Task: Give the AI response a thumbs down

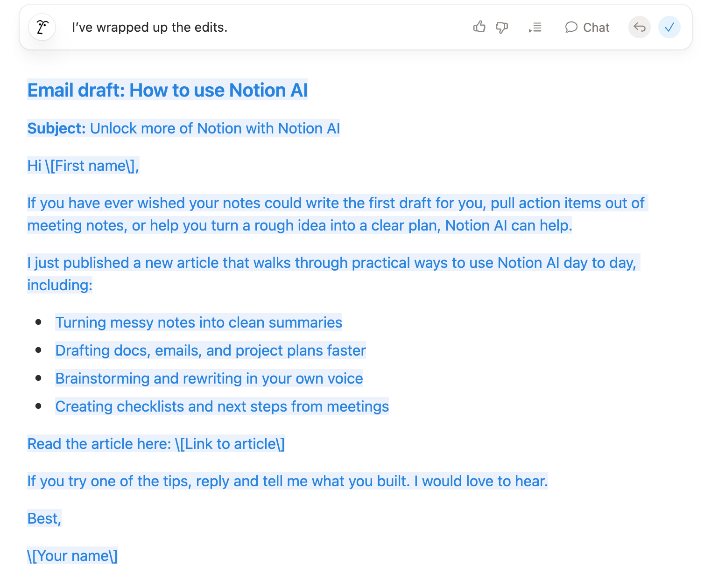Action: pyautogui.click(x=502, y=27)
